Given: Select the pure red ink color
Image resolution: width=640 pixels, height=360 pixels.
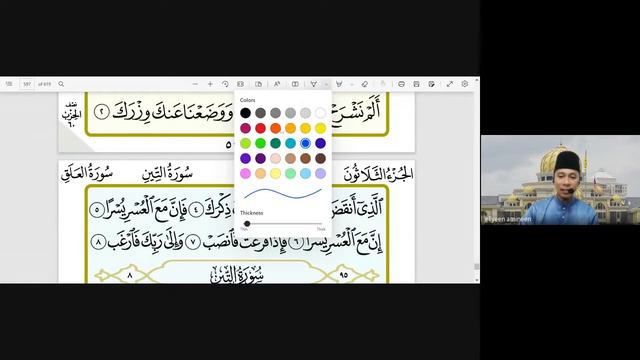Looking at the screenshot, I should pyautogui.click(x=260, y=128).
